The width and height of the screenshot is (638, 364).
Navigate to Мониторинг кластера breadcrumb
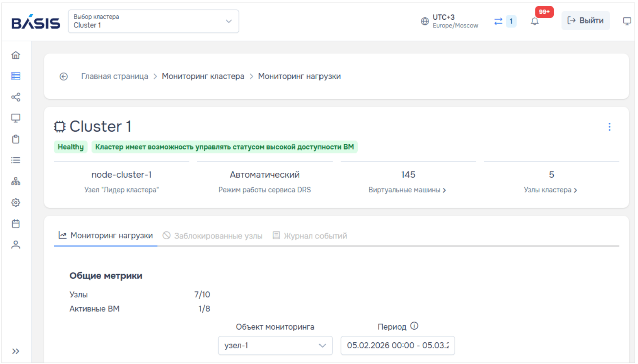(203, 77)
